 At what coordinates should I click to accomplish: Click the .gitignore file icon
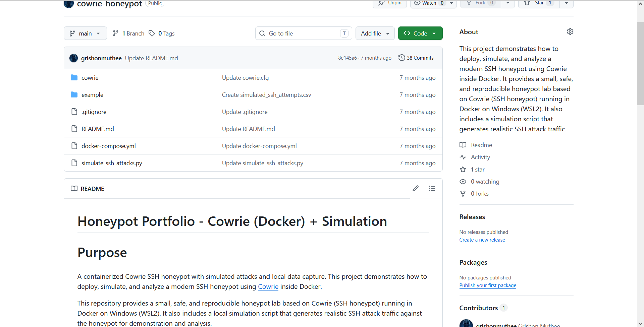[74, 112]
